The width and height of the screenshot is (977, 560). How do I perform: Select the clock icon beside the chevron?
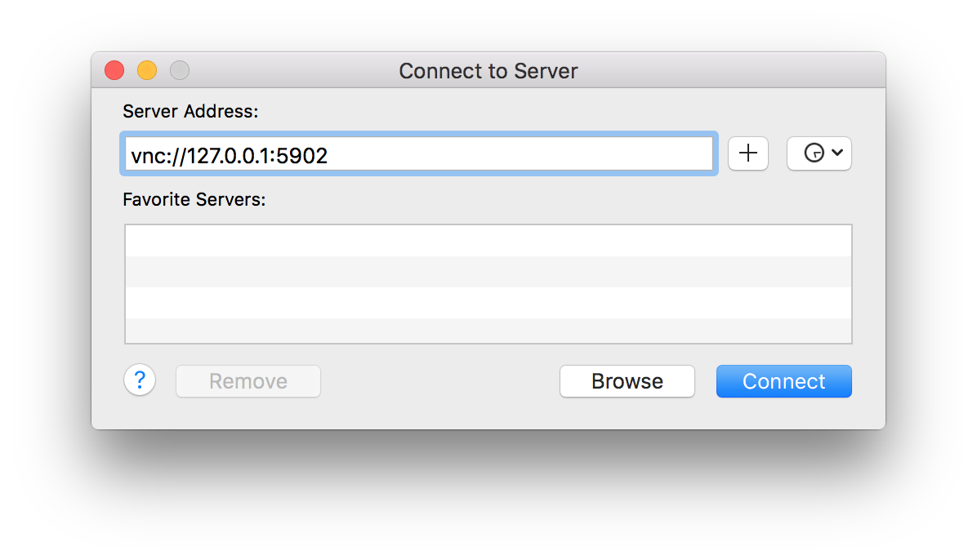[813, 153]
